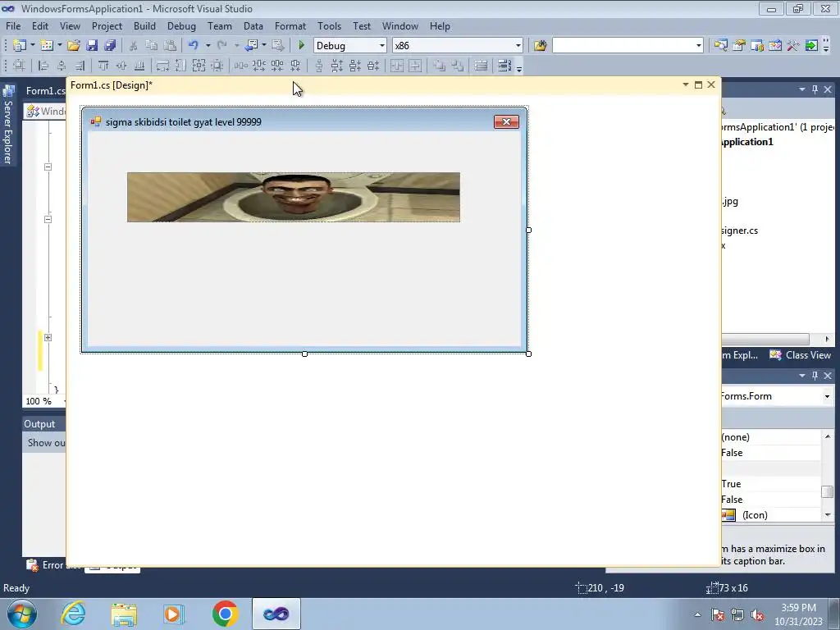Click the Align Rights layout icon
The image size is (840, 630).
click(x=80, y=66)
